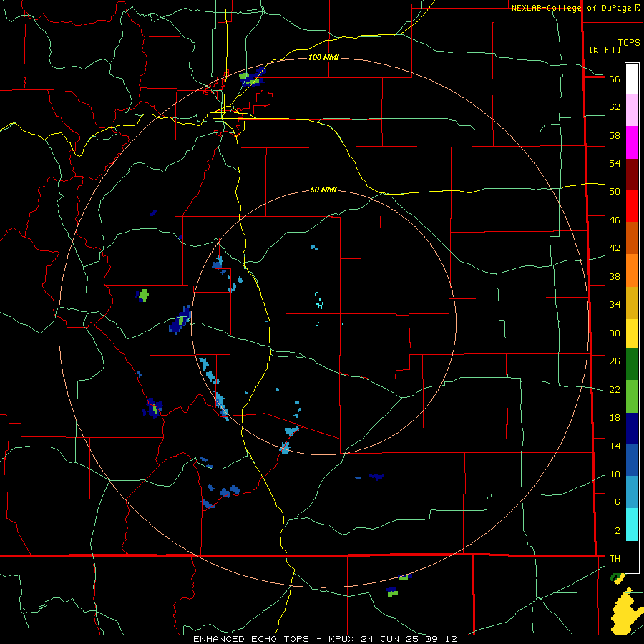The width and height of the screenshot is (644, 644).
Task: Click the '2' legend value
Action: click(x=618, y=531)
